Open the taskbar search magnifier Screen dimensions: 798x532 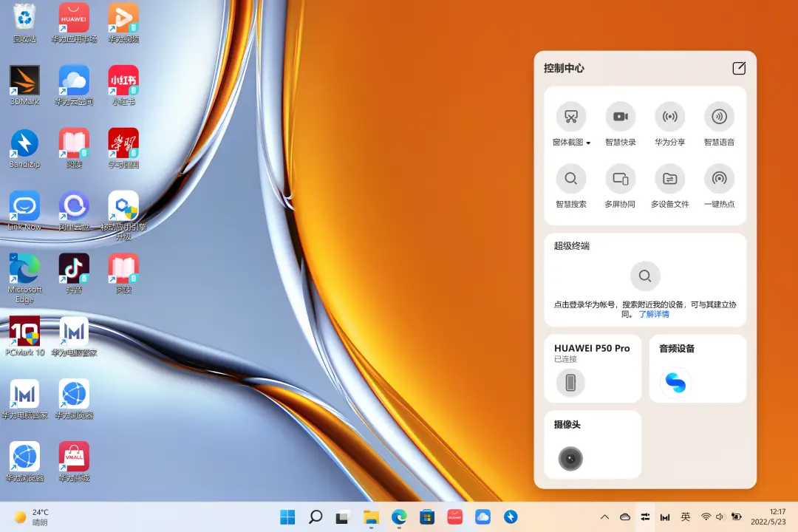point(316,517)
